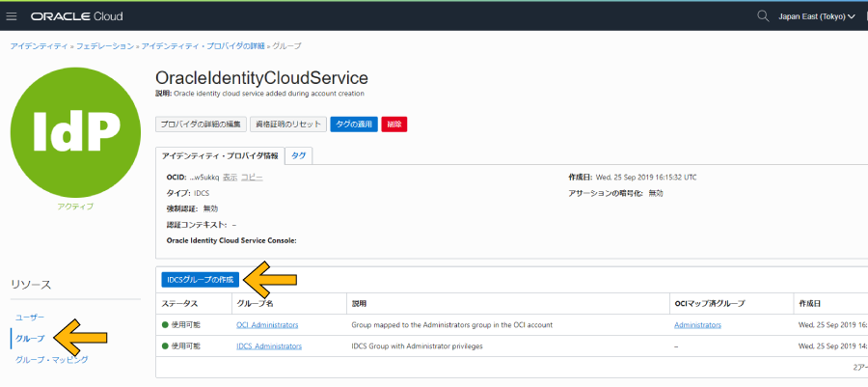Click the OracleIdentityCloudService heading
The width and height of the screenshot is (868, 387).
point(261,77)
